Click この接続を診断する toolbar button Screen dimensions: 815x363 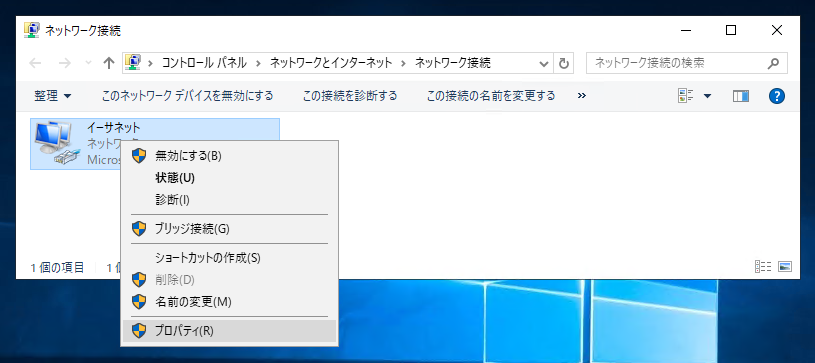pos(350,96)
